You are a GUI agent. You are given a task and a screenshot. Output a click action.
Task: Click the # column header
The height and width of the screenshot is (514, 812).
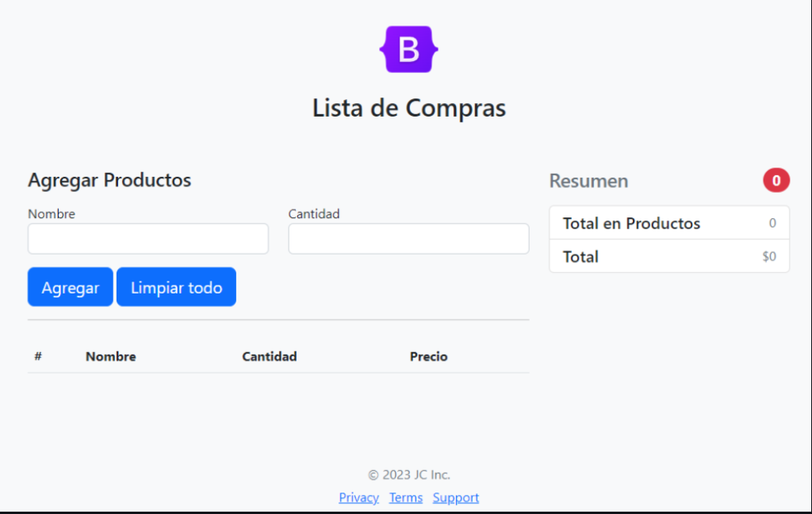pos(38,357)
